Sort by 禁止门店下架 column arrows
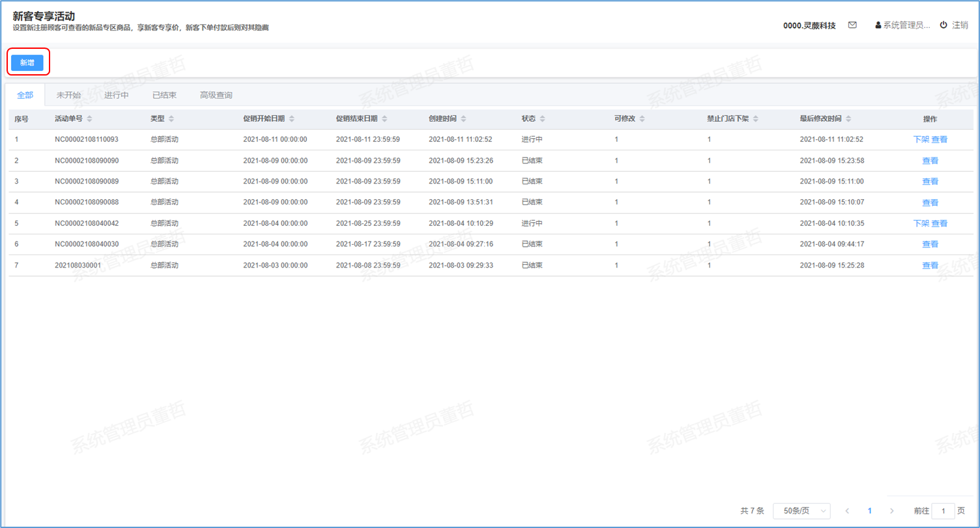The height and width of the screenshot is (528, 980). (x=755, y=119)
